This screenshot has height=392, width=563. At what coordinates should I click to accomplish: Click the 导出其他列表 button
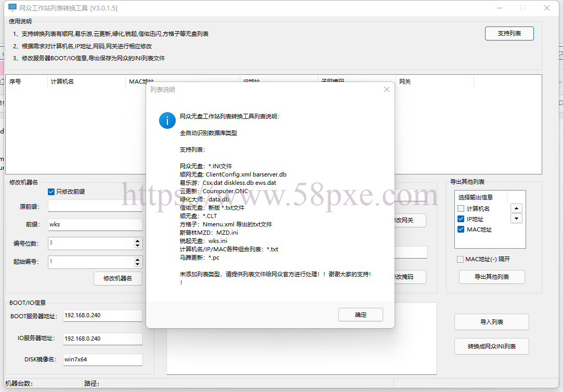click(x=492, y=277)
